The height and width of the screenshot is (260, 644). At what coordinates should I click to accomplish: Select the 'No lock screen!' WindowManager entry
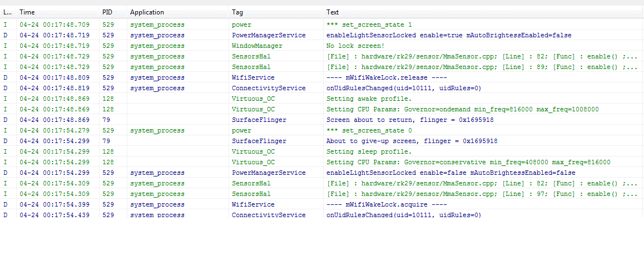click(x=322, y=46)
